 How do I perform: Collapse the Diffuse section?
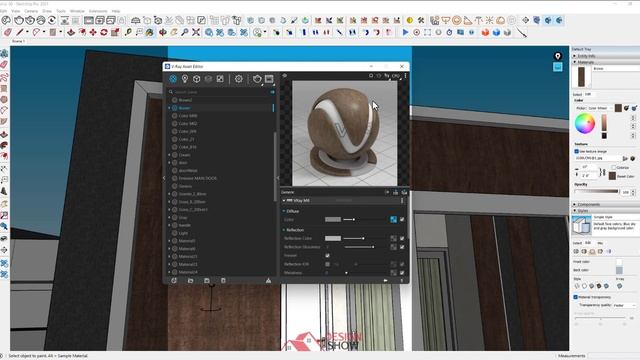pos(284,211)
